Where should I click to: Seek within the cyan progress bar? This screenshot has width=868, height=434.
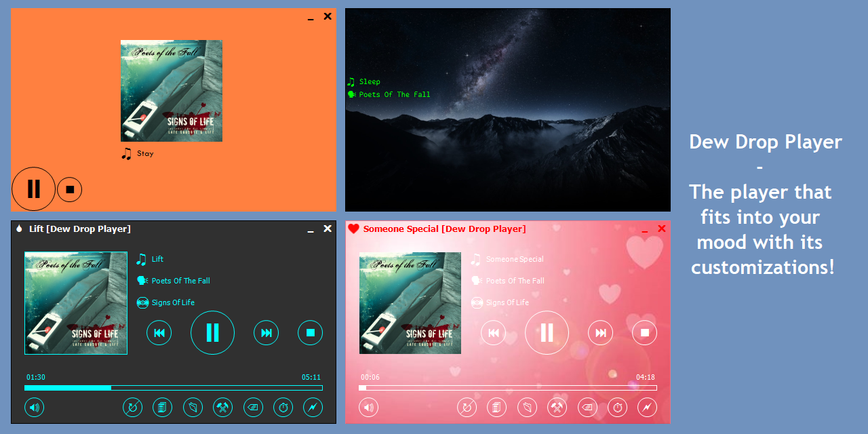(x=174, y=388)
